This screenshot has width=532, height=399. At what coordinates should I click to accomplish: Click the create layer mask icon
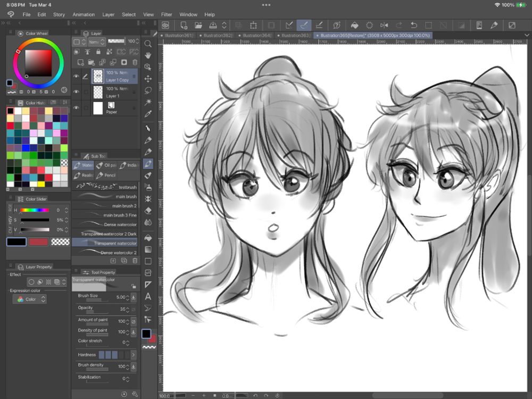coord(124,62)
